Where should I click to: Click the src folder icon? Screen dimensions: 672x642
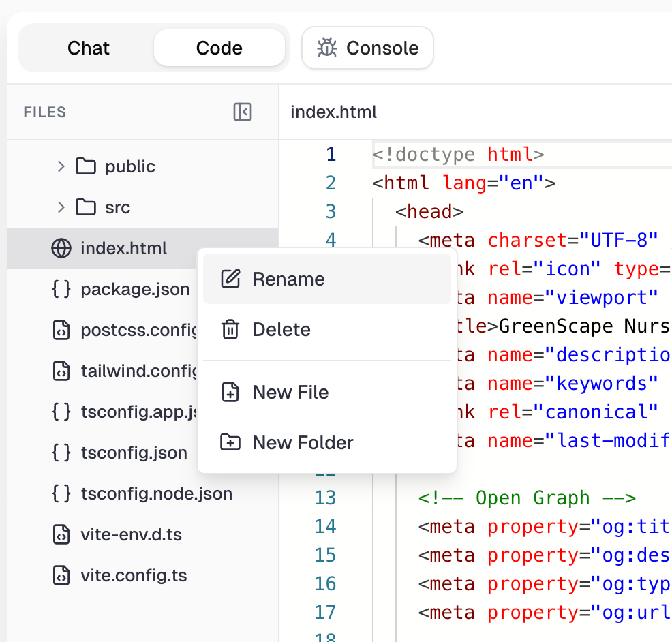pos(86,207)
